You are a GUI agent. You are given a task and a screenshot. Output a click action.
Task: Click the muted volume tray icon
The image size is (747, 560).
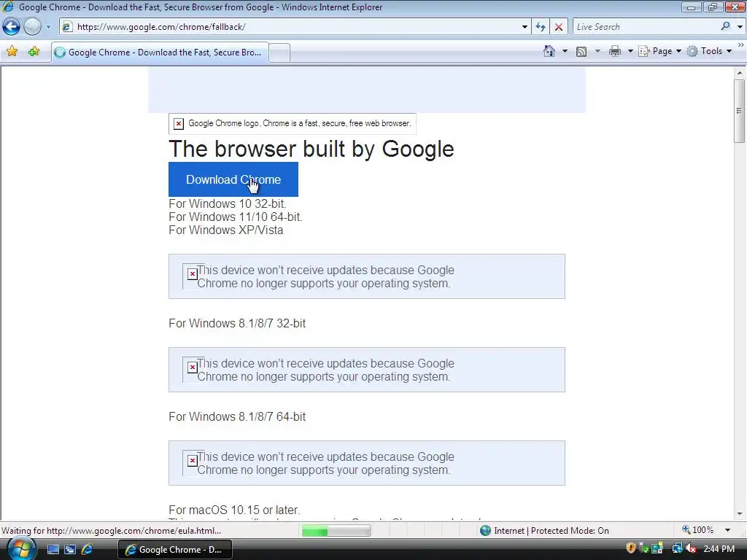[691, 549]
